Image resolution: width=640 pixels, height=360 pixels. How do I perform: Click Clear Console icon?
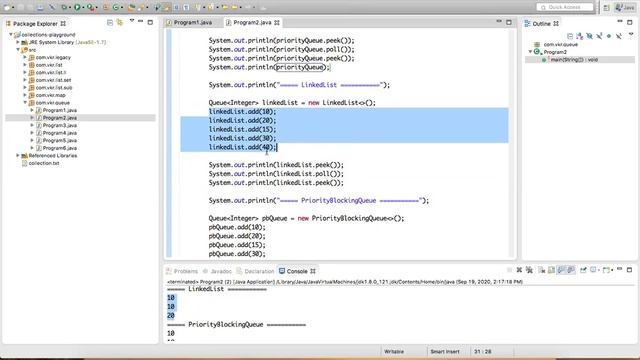click(x=542, y=270)
